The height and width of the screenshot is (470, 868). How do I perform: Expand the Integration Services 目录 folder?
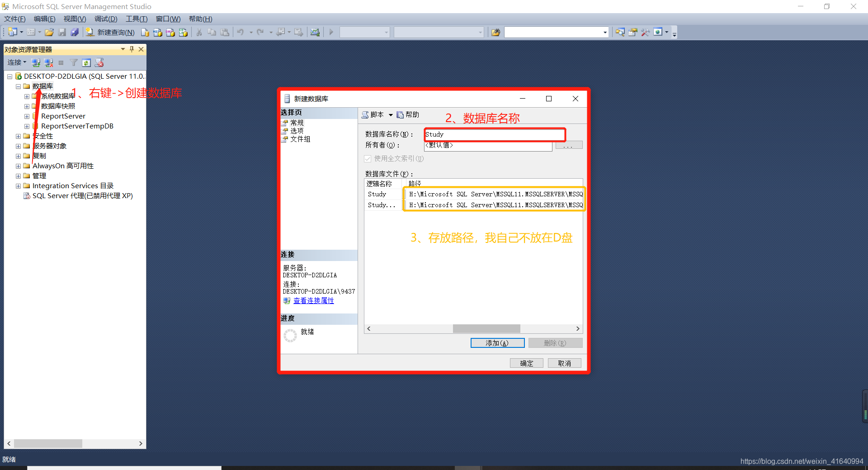pyautogui.click(x=18, y=186)
